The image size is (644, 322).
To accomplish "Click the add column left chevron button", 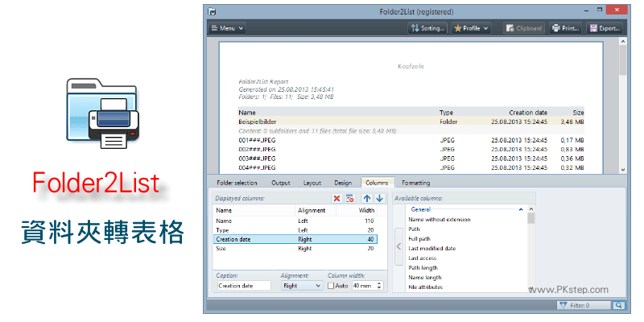I will 398,246.
